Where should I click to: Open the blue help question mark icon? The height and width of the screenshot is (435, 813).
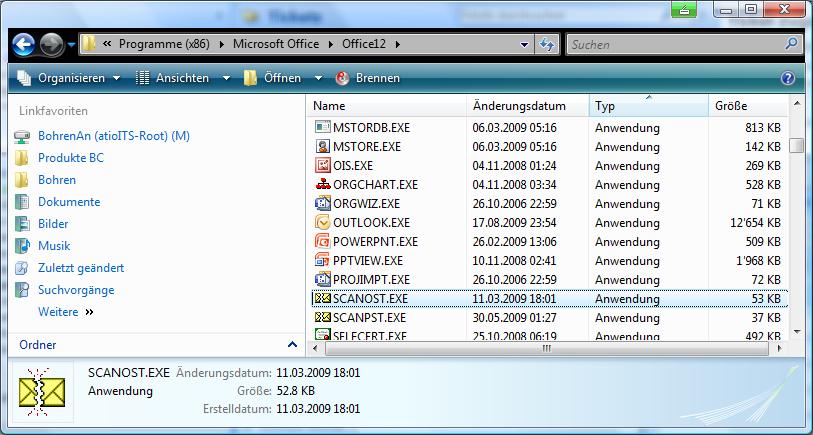(788, 78)
